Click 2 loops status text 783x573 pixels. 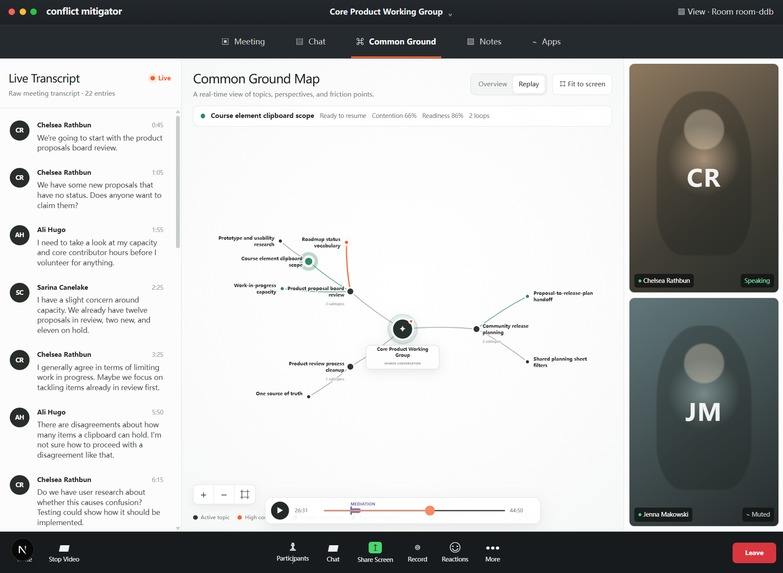click(479, 115)
